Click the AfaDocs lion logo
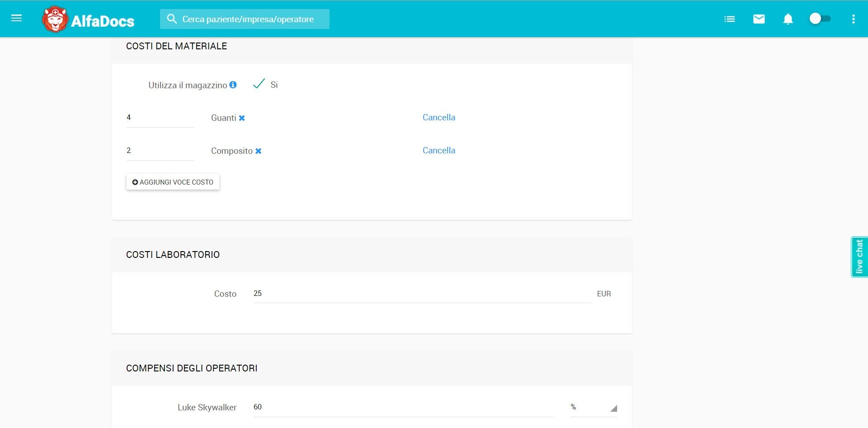Screen dimensions: 868x428 tap(55, 19)
